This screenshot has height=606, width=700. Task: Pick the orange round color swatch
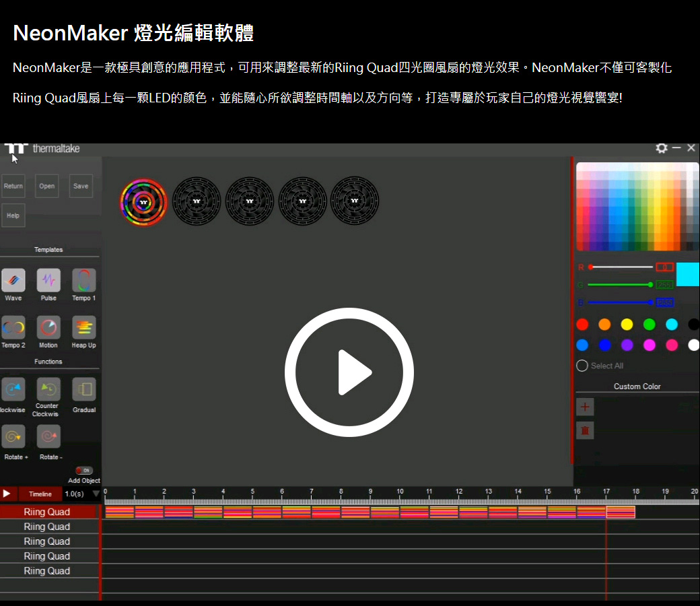pos(604,325)
